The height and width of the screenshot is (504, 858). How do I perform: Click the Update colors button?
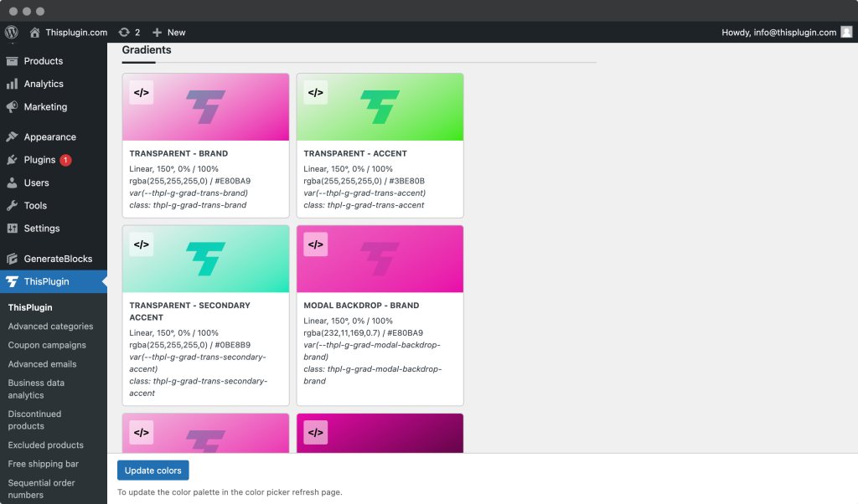point(152,470)
